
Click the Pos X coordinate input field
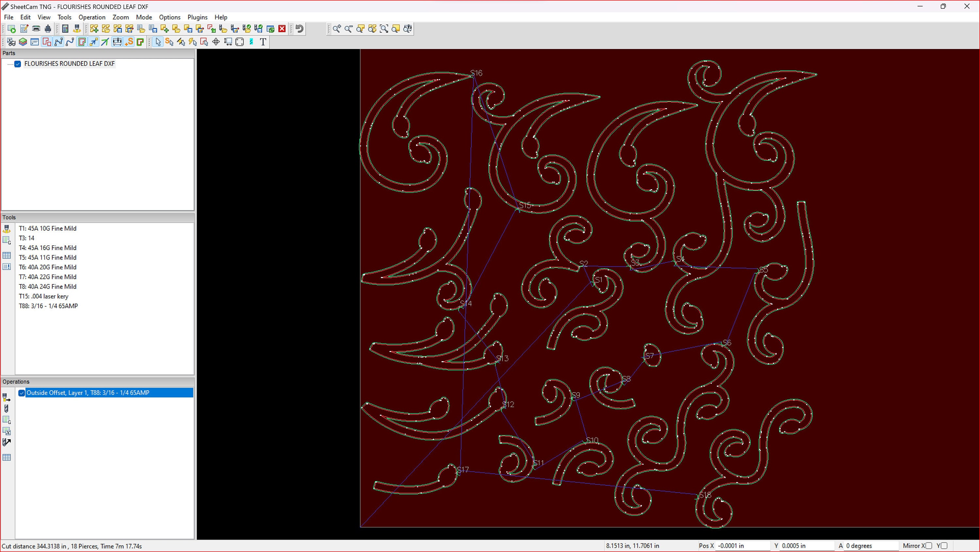[x=744, y=546]
